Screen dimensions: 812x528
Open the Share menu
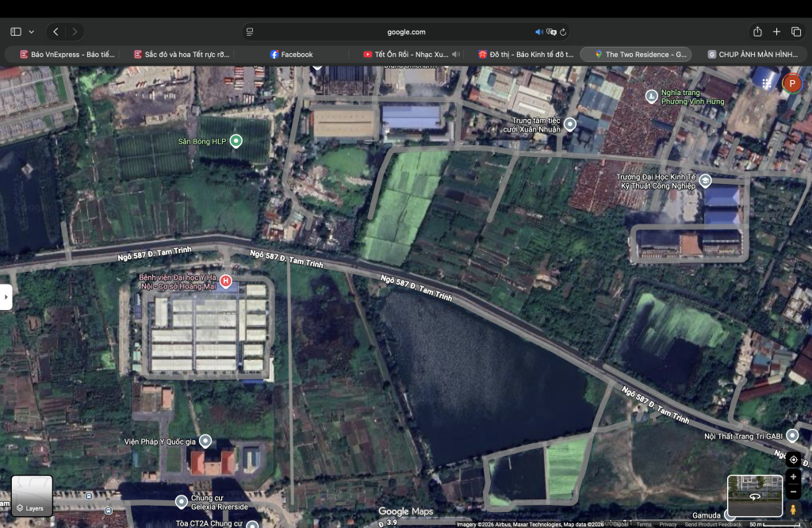pyautogui.click(x=757, y=32)
